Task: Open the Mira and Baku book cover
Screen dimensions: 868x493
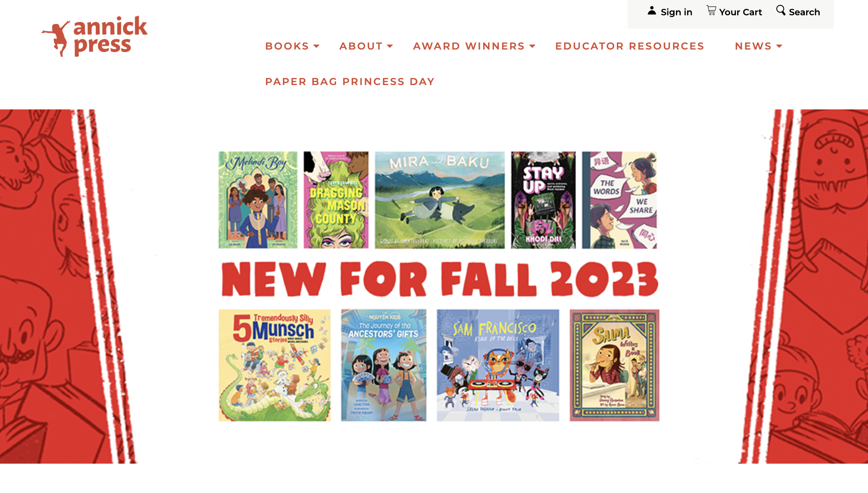Action: (x=440, y=200)
